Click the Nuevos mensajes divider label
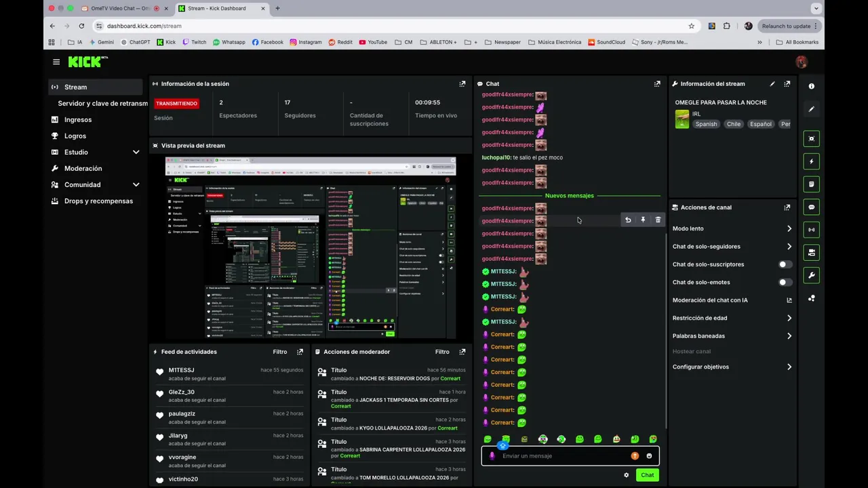868x488 pixels. 570,196
